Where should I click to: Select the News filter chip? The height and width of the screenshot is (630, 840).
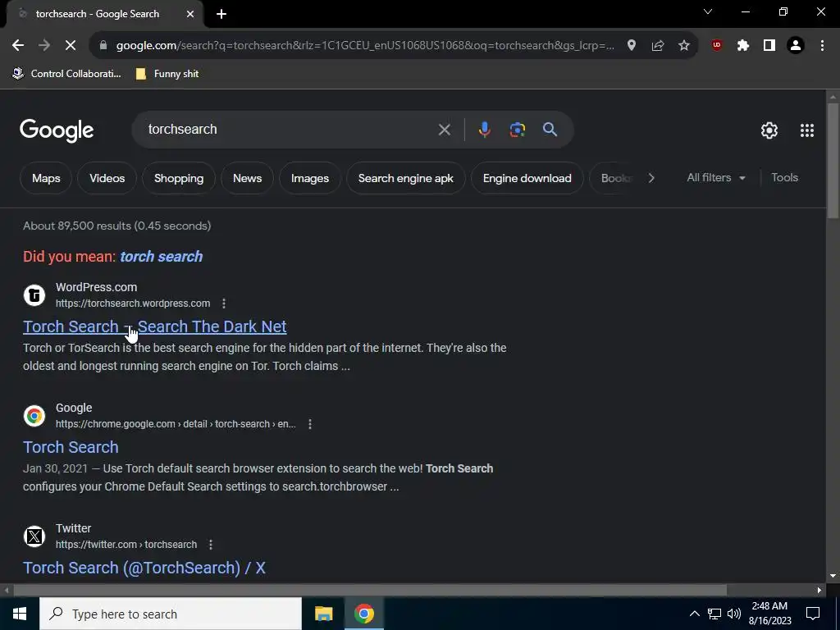pos(248,178)
